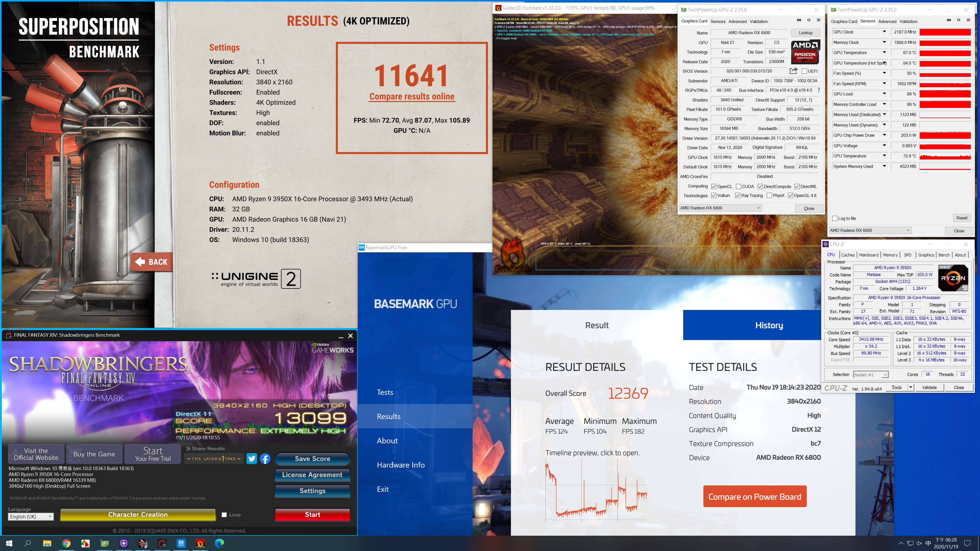Select Tests in the Basemark GPU menu
The image size is (980, 551).
[x=385, y=392]
